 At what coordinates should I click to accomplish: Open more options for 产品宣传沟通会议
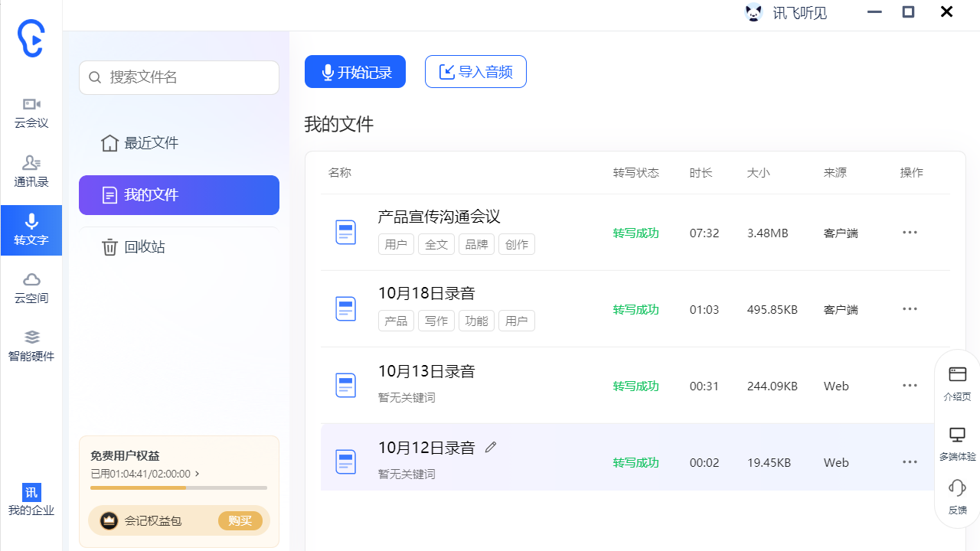point(910,233)
